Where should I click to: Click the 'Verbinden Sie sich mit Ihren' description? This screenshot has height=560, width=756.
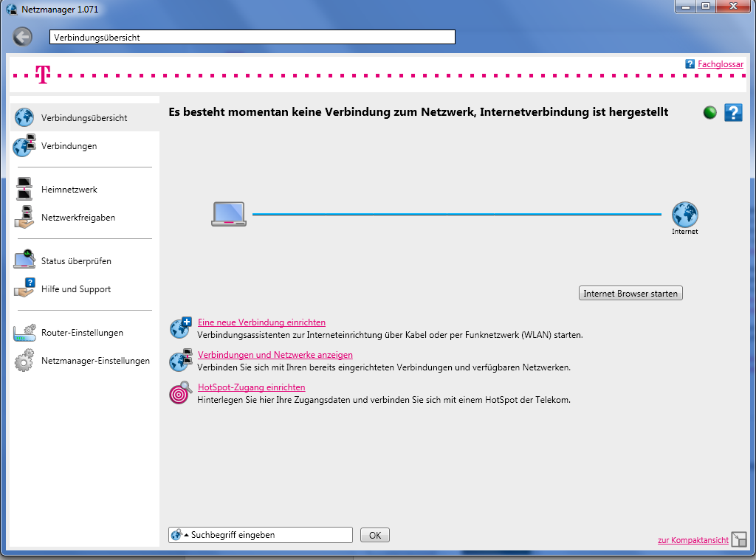pos(384,367)
